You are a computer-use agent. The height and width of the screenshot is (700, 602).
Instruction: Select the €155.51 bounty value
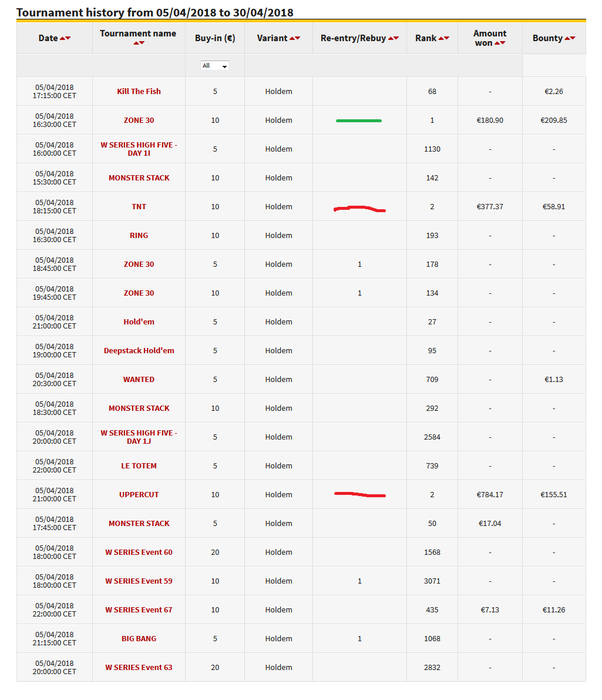pyautogui.click(x=554, y=495)
